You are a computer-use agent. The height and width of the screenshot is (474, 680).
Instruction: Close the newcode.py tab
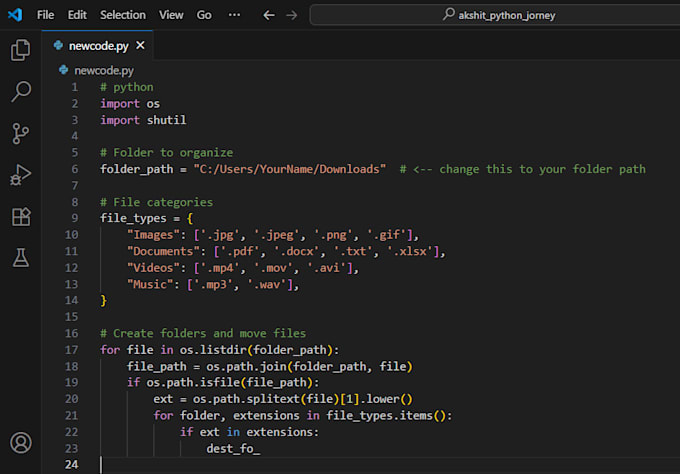click(140, 45)
